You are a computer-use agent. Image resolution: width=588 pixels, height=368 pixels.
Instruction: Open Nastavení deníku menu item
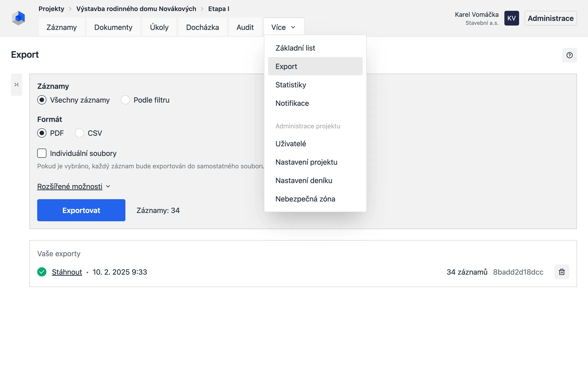(x=315, y=180)
